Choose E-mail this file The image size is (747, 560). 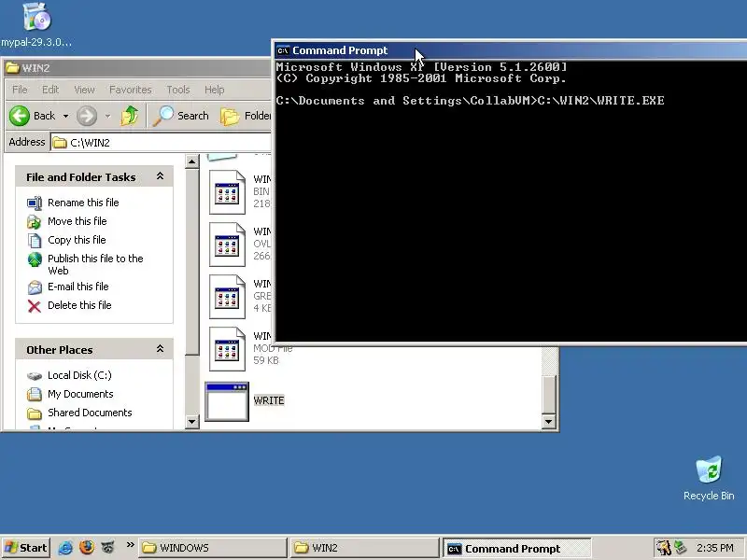pos(78,287)
